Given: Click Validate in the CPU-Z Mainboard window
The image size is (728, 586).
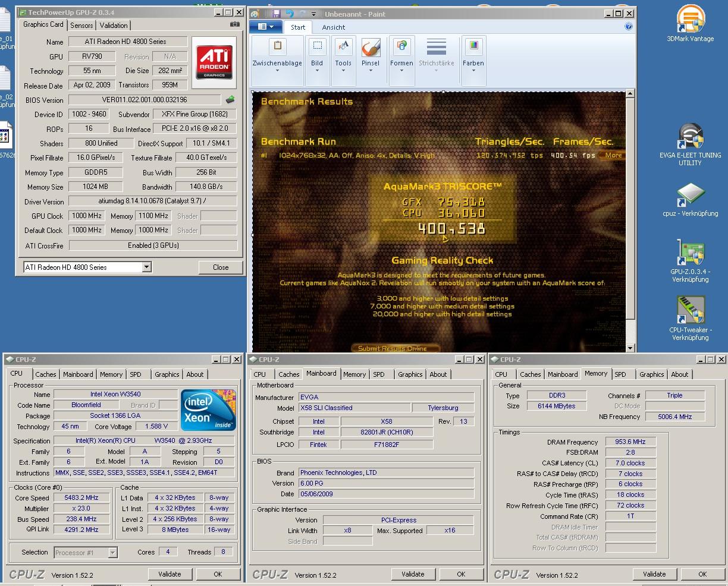Looking at the screenshot, I should point(413,574).
